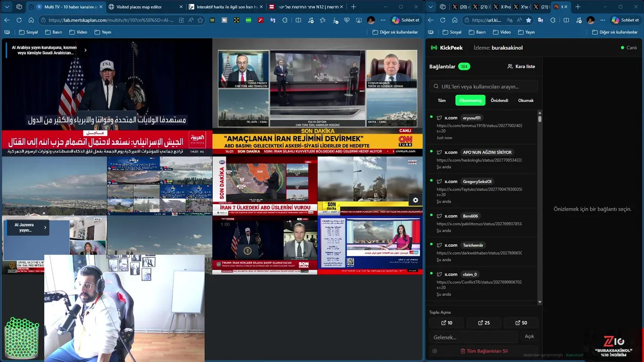Open the tab actions dropdown in the right browser
The image size is (644, 362).
[x=431, y=7]
